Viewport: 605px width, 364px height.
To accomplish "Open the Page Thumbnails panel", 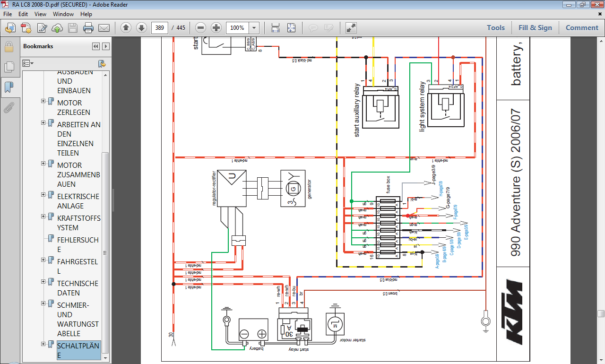I will 9,67.
